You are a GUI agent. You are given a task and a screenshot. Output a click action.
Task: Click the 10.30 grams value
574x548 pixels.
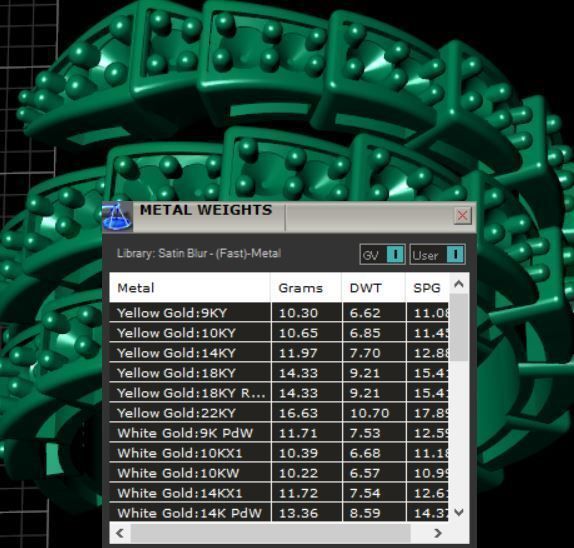(298, 313)
